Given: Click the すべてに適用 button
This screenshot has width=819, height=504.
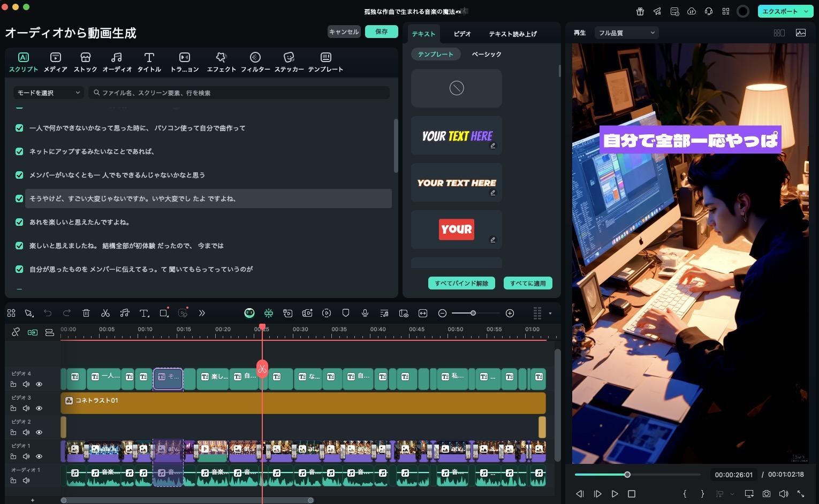Looking at the screenshot, I should pos(527,283).
